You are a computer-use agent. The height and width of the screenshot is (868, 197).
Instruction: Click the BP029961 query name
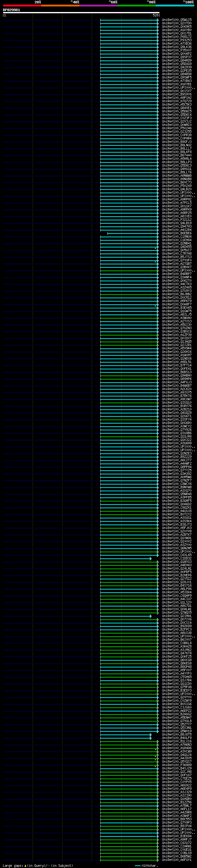point(11,10)
